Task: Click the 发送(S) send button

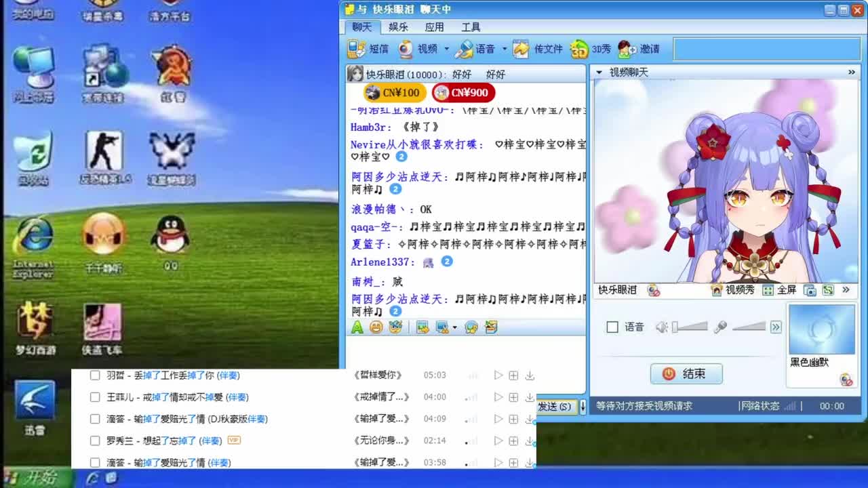Action: pos(557,407)
